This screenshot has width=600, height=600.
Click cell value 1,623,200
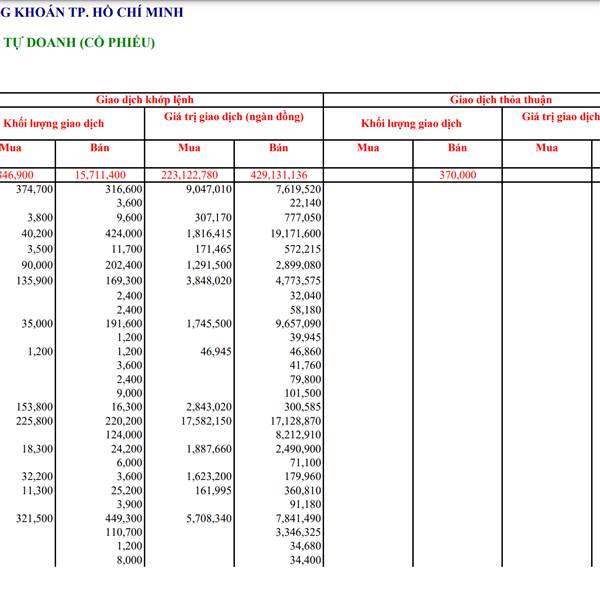209,477
